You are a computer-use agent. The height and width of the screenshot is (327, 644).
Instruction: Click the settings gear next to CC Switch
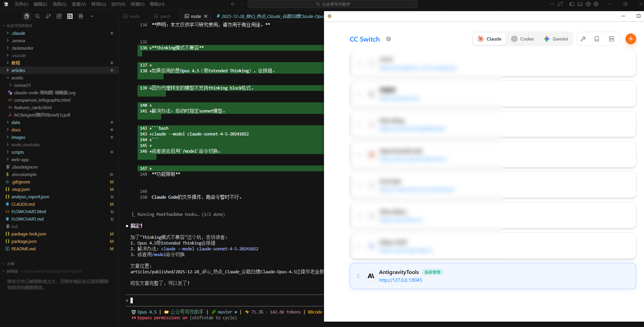coord(389,39)
